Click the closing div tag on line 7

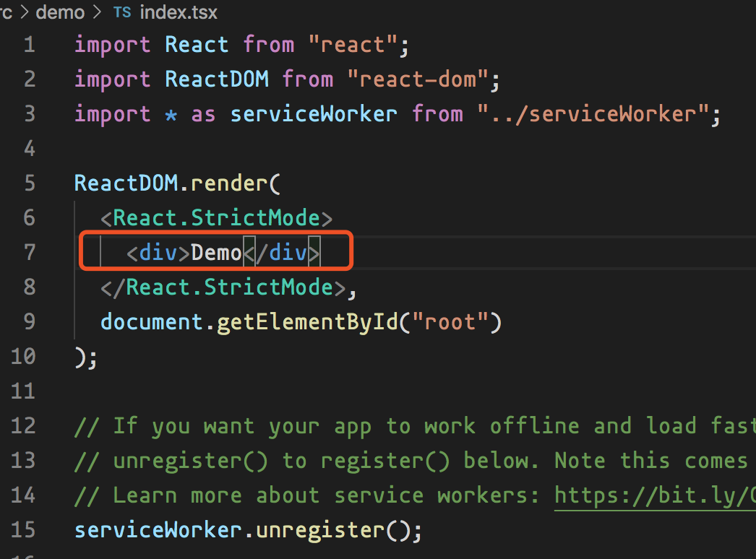(x=281, y=253)
